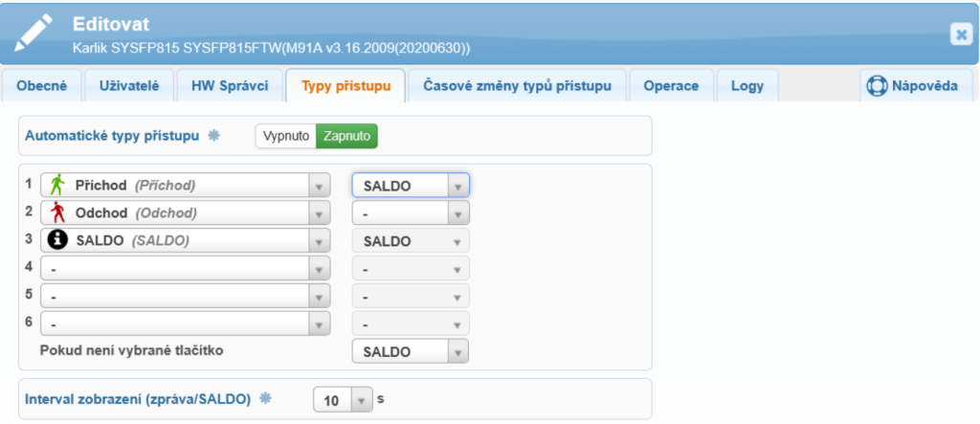This screenshot has height=424, width=980.
Task: Click the green walking Příchod icon
Action: click(x=57, y=185)
